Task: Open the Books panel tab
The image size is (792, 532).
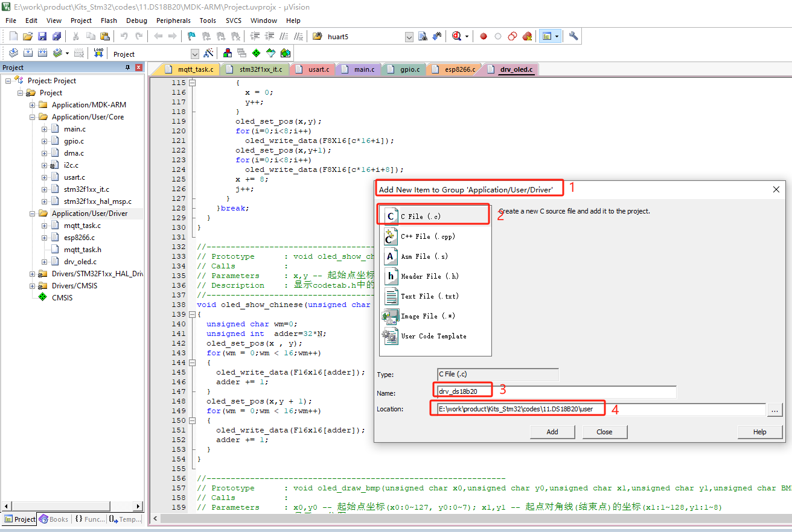Action: point(54,519)
